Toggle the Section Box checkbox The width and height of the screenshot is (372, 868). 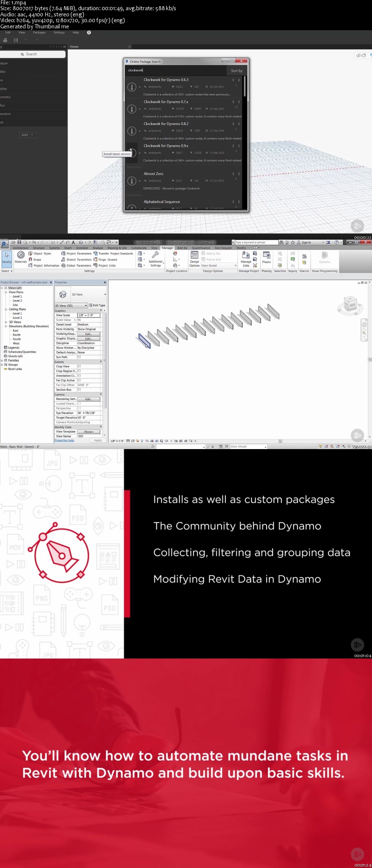click(79, 389)
